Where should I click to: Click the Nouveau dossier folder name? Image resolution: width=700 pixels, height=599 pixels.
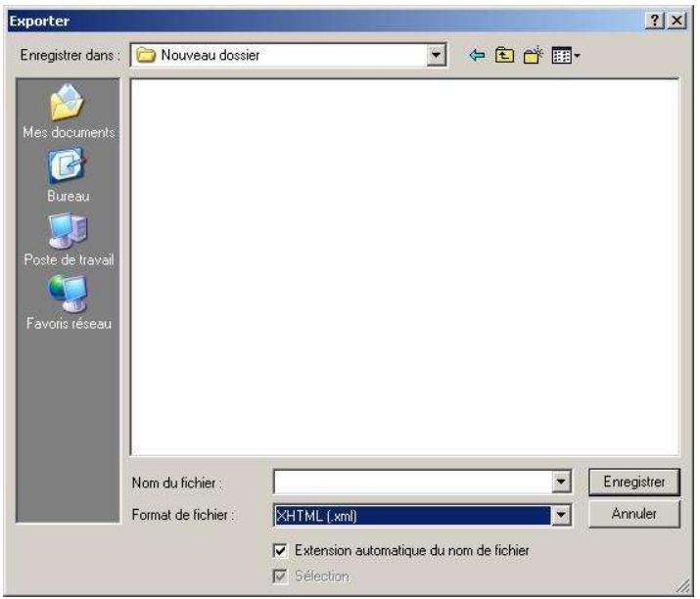210,56
